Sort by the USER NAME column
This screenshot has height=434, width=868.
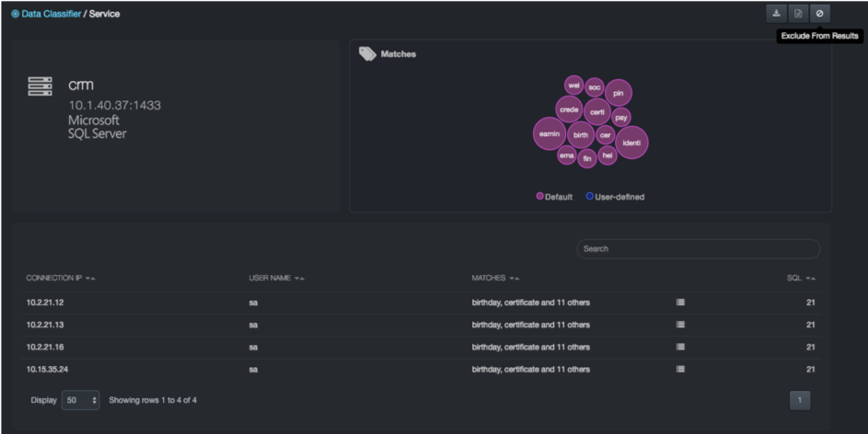coord(276,278)
